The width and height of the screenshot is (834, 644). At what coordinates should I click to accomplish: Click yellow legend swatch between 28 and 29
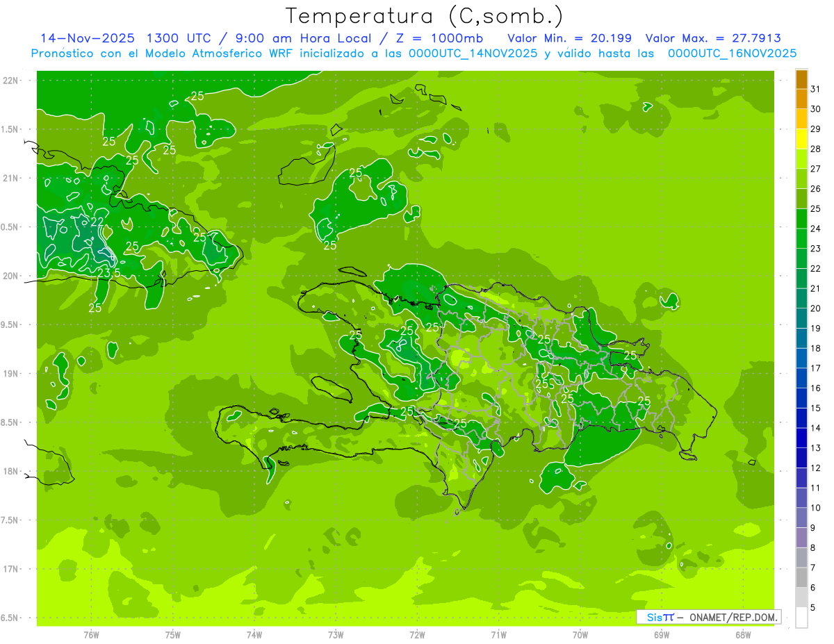pos(801,139)
